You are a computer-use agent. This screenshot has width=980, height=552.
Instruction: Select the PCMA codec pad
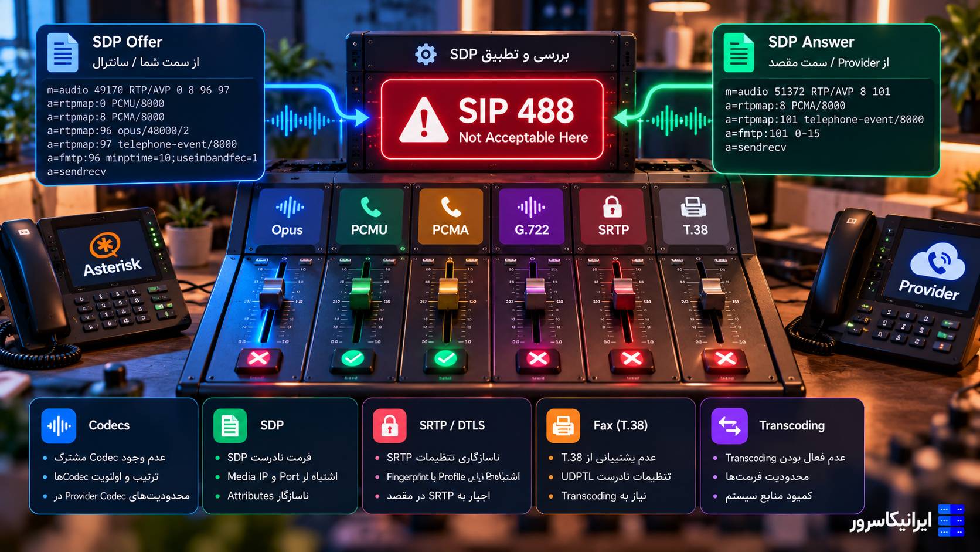450,216
